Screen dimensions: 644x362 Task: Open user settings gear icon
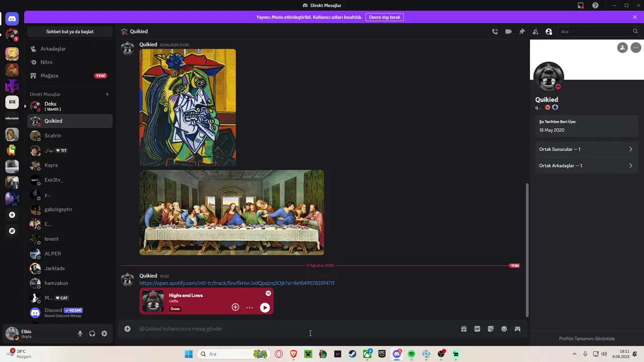pyautogui.click(x=104, y=333)
